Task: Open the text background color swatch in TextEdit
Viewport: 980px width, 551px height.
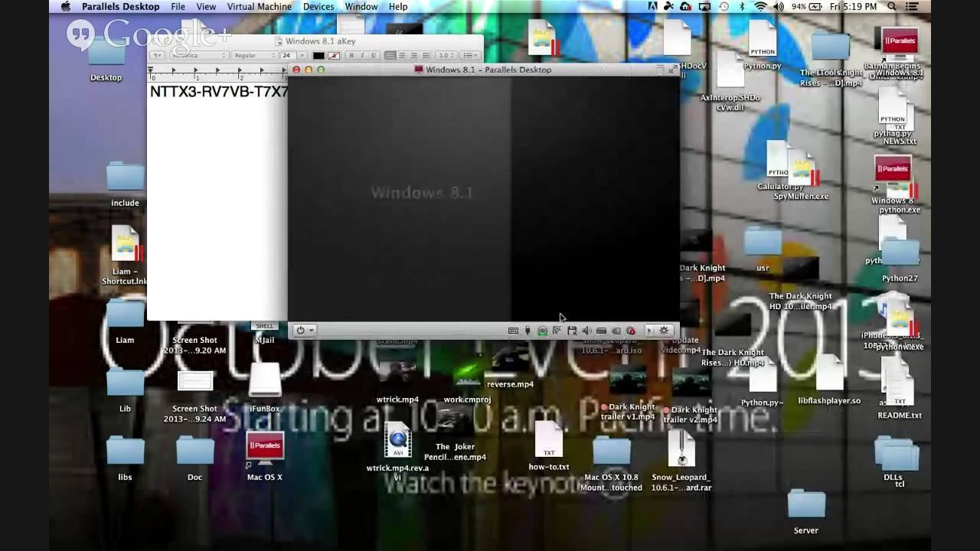Action: tap(334, 55)
